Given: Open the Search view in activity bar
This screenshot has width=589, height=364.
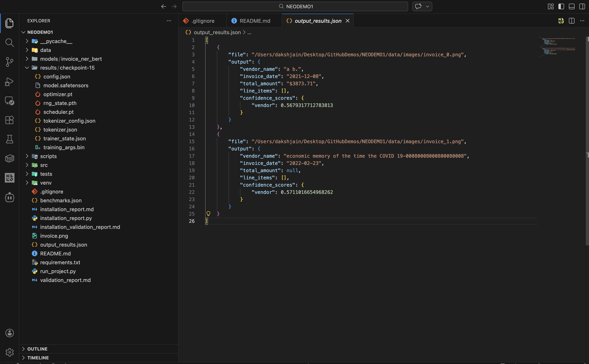Looking at the screenshot, I should pyautogui.click(x=9, y=43).
